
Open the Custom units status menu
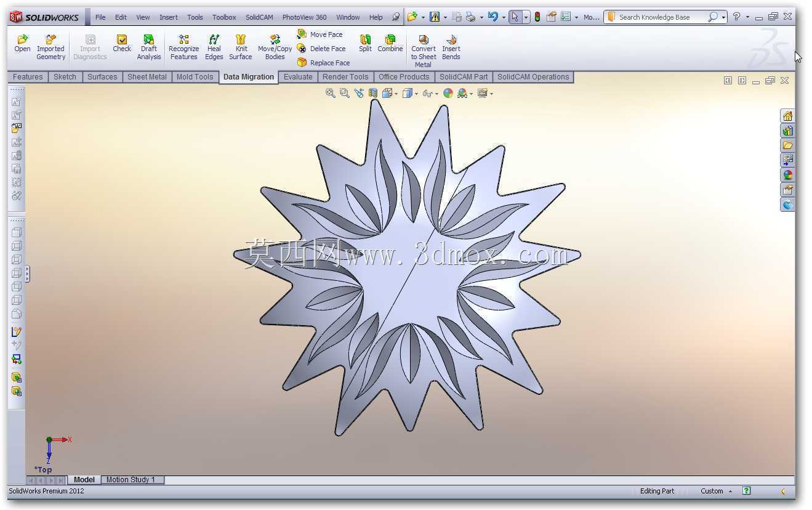click(716, 491)
